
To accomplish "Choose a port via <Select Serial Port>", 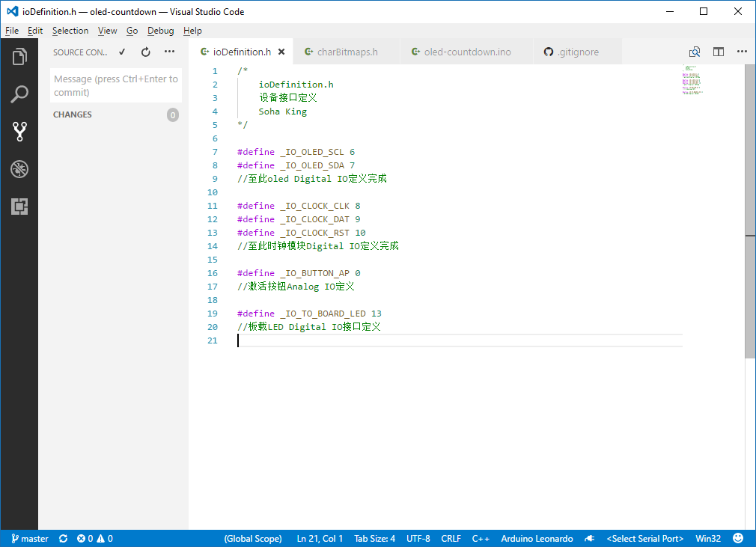I will (x=645, y=538).
